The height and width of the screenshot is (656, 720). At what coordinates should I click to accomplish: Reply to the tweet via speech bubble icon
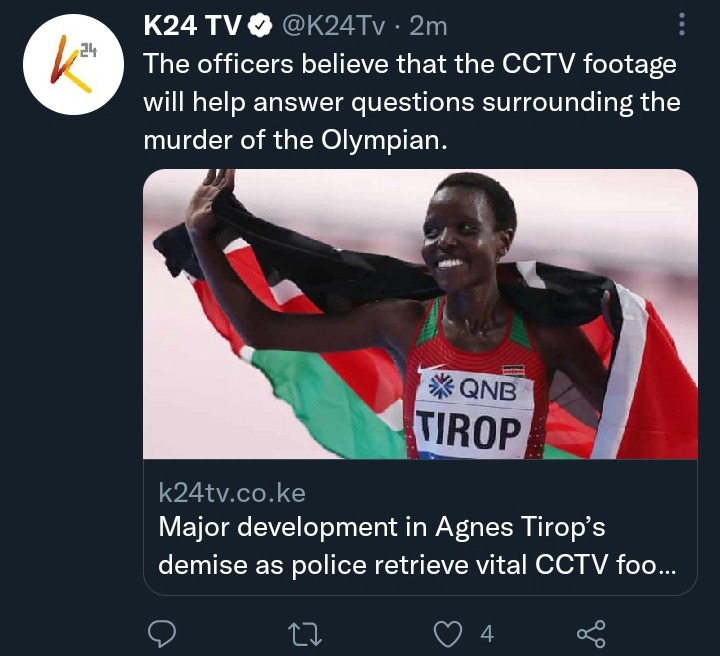(x=162, y=634)
